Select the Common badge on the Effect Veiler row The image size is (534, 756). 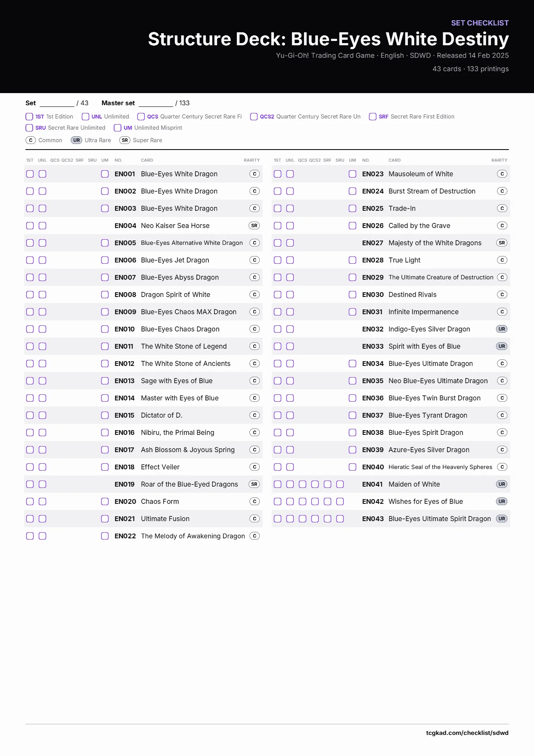(255, 467)
